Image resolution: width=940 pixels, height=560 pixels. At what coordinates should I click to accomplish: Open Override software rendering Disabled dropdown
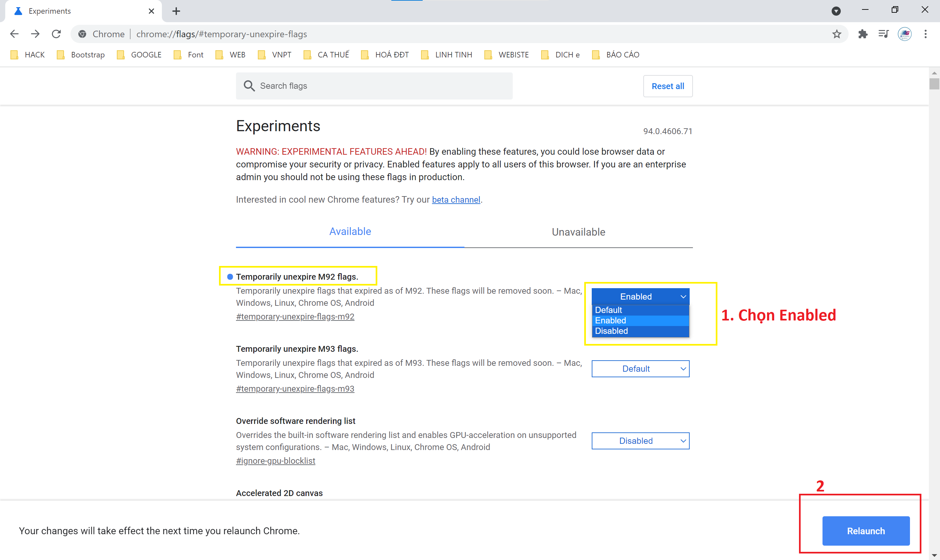tap(640, 441)
